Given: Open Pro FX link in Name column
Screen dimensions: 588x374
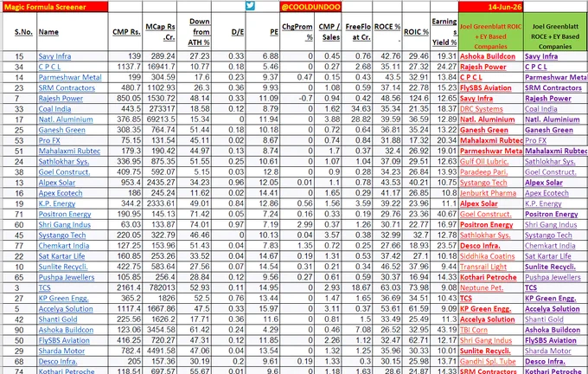Looking at the screenshot, I should tap(49, 140).
